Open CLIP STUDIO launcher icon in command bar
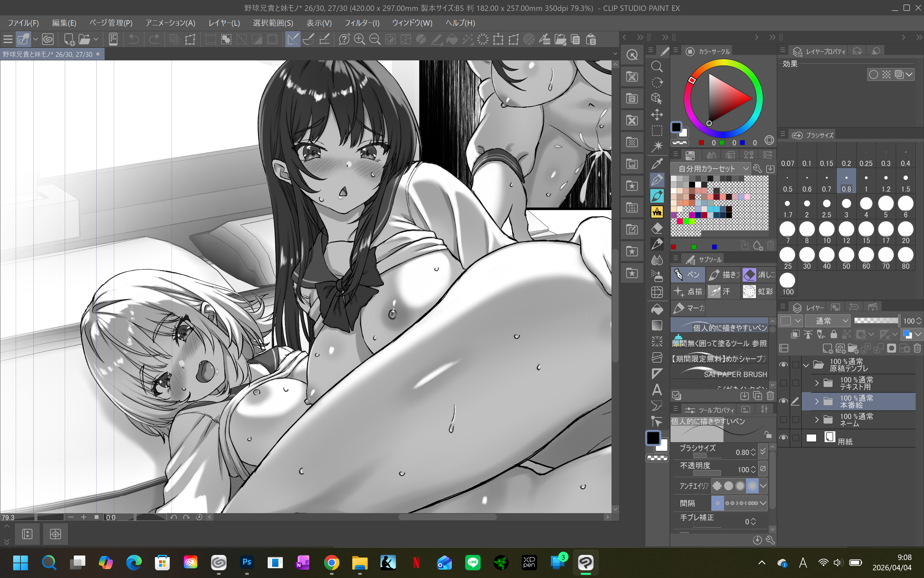924x578 pixels. click(48, 39)
